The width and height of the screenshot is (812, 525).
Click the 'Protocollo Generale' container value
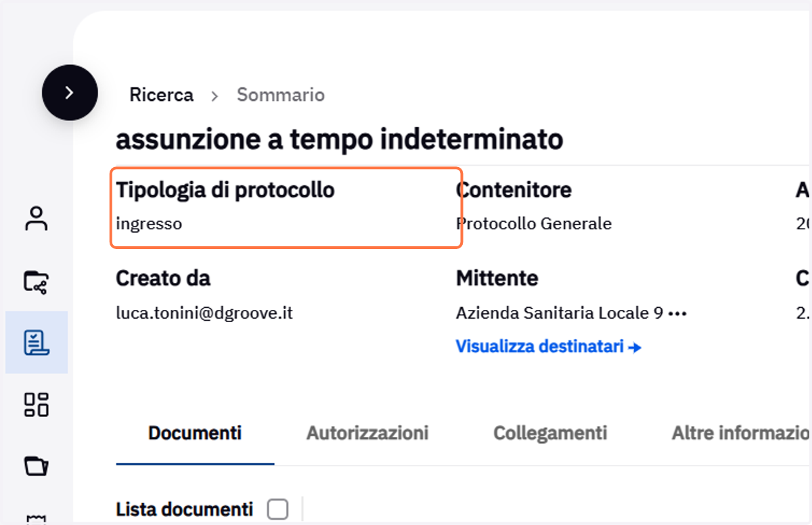point(534,223)
